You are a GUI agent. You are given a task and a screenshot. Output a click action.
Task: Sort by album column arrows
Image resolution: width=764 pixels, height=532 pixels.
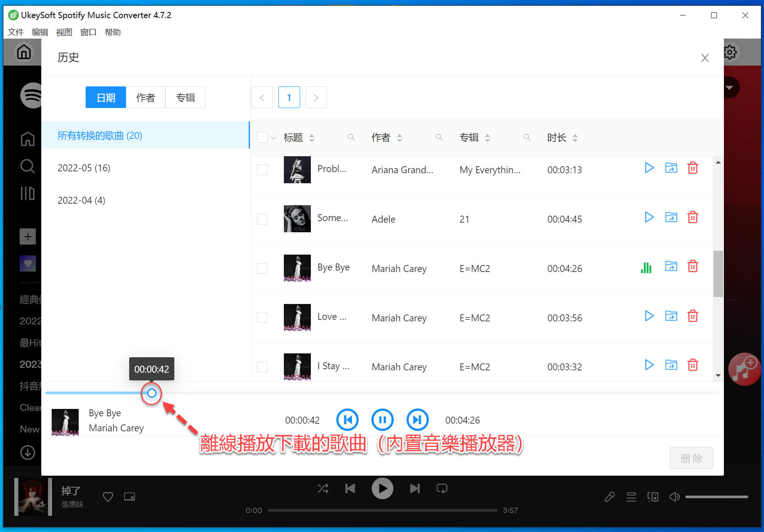[x=487, y=138]
